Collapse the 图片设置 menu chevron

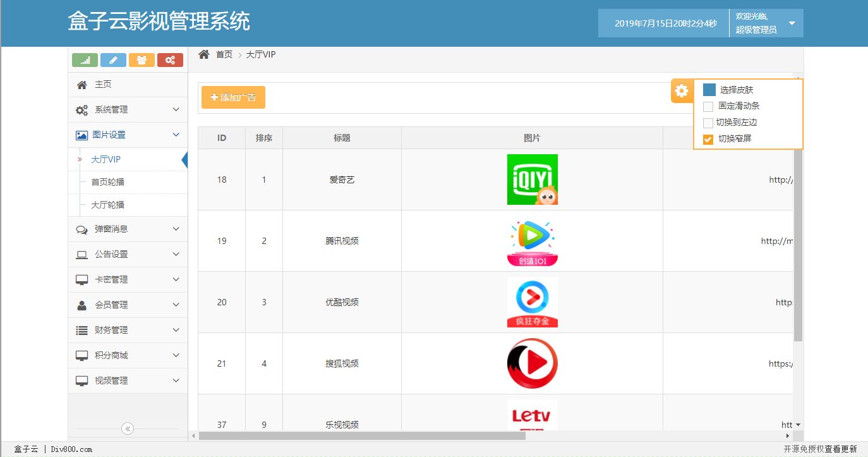pyautogui.click(x=176, y=135)
